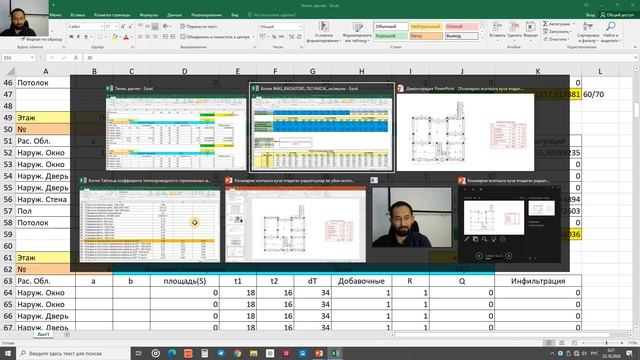The image size is (640, 360).
Task: Switch to thermal conductivity table Excel thumbnail
Action: (x=149, y=224)
